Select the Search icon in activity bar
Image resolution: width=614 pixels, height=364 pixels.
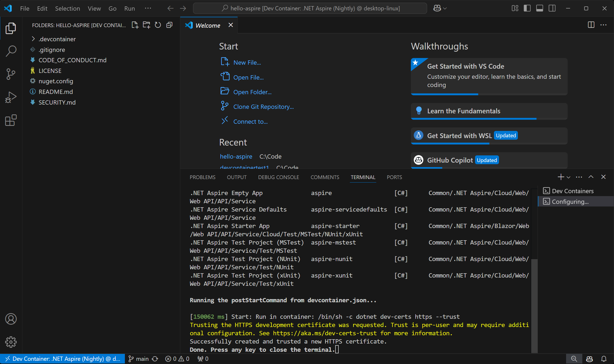click(11, 51)
